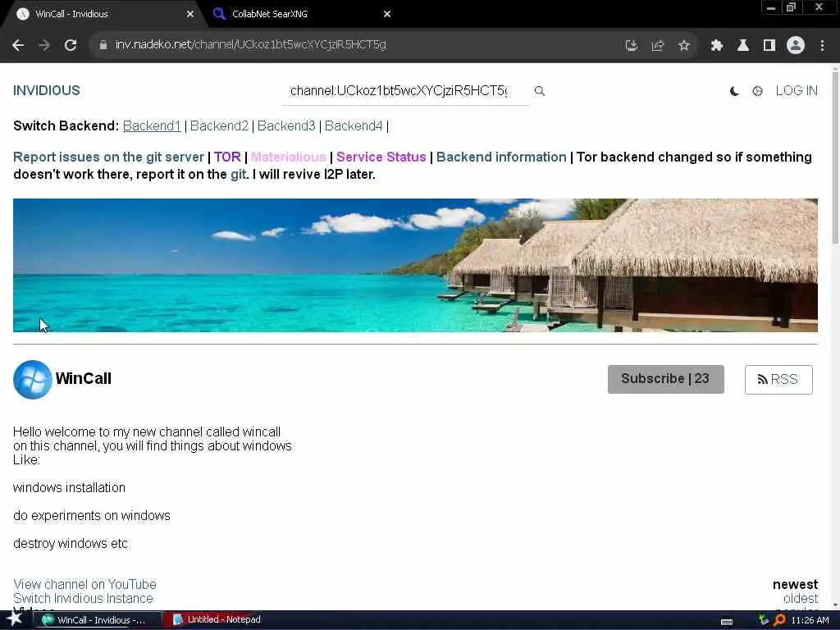Click the padlock site info icon

pos(103,45)
